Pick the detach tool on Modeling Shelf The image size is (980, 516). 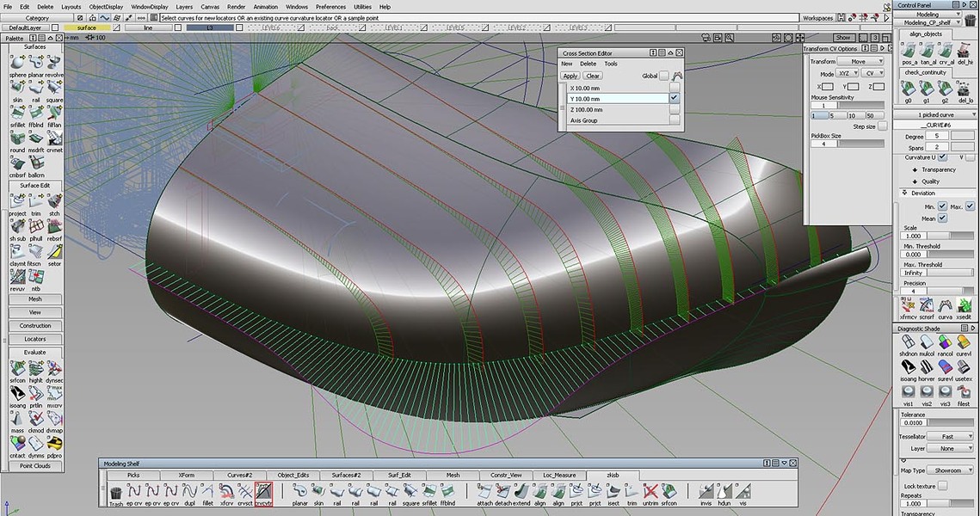pos(502,493)
